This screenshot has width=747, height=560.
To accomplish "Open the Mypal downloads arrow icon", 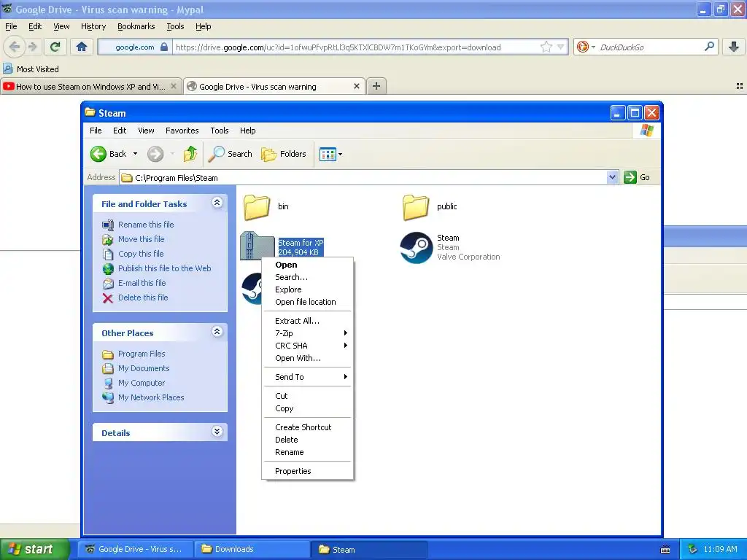I will pyautogui.click(x=734, y=47).
